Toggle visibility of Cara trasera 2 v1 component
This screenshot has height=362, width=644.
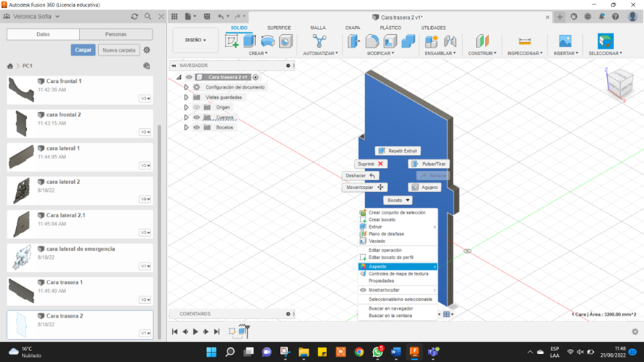tap(189, 77)
